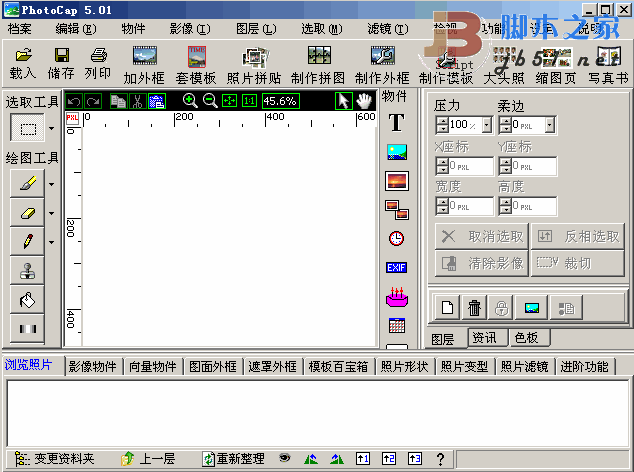Click the 1:1 actual size icon
Image resolution: width=634 pixels, height=472 pixels.
pyautogui.click(x=249, y=101)
